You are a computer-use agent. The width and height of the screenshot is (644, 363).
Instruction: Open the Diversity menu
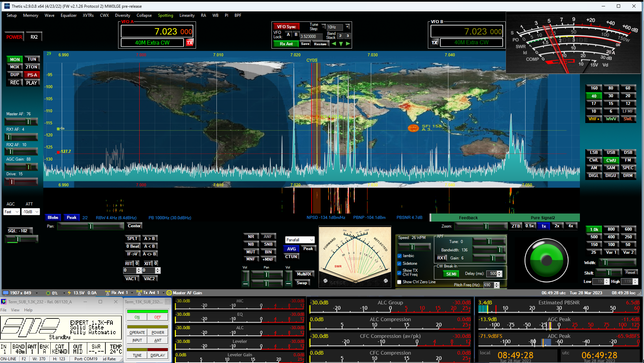click(122, 15)
